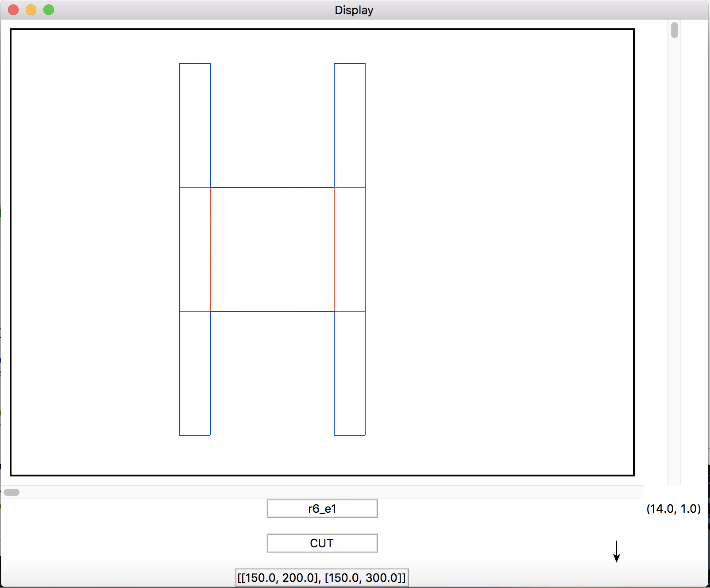Select the lower-right short red horizontal segment
The image size is (710, 588).
coord(350,311)
